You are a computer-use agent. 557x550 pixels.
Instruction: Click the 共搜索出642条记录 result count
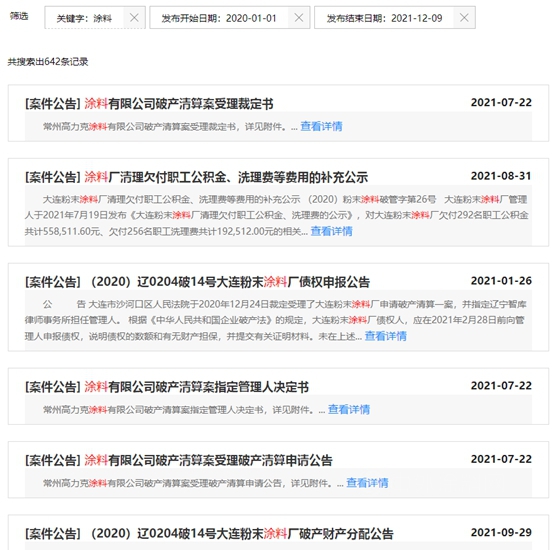[x=48, y=62]
